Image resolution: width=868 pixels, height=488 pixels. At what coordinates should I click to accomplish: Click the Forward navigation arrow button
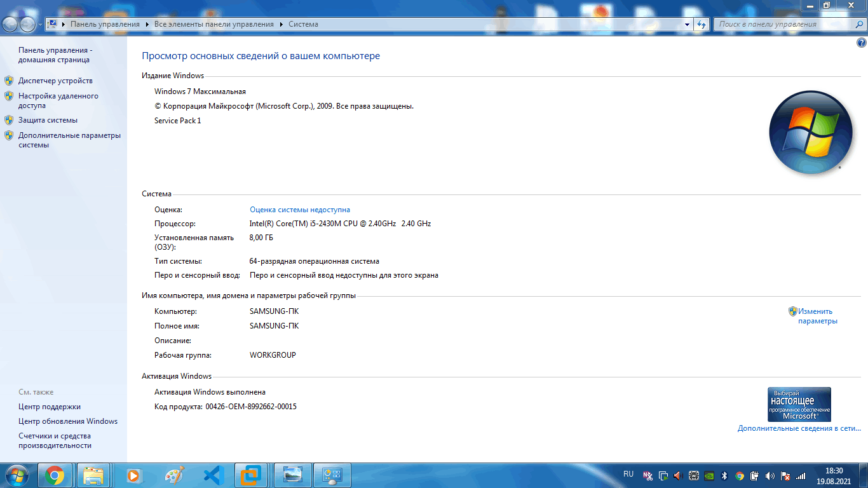(28, 24)
